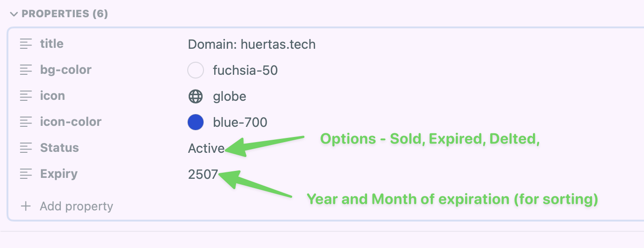Image resolution: width=644 pixels, height=248 pixels.
Task: Collapse the PROPERTIES (6) section chevron
Action: (x=13, y=14)
